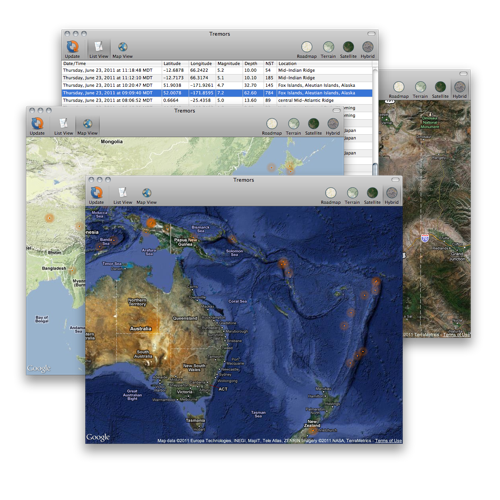Viewport: 500px width, 500px height.
Task: Choose Roadmap in the rightmost background window
Action: pyautogui.click(x=399, y=90)
